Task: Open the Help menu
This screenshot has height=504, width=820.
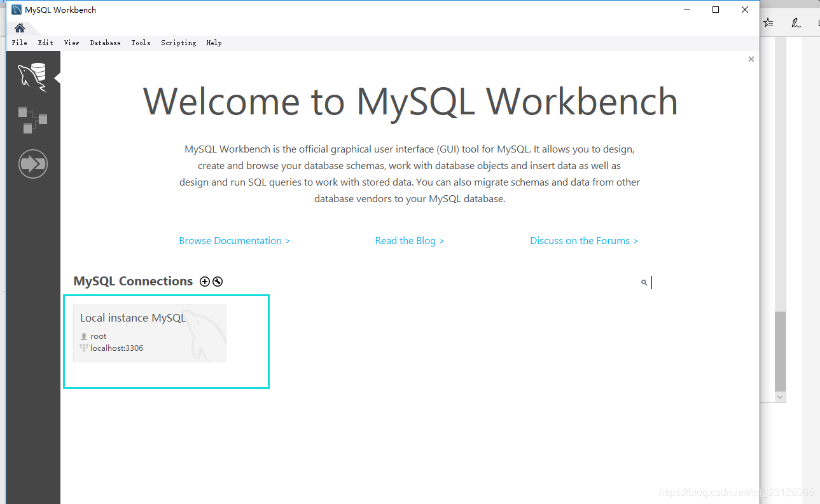Action: (214, 43)
